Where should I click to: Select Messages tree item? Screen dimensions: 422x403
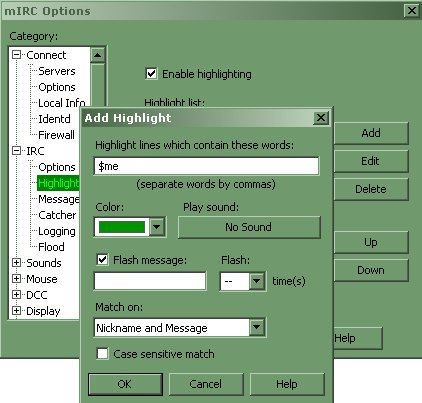point(59,199)
